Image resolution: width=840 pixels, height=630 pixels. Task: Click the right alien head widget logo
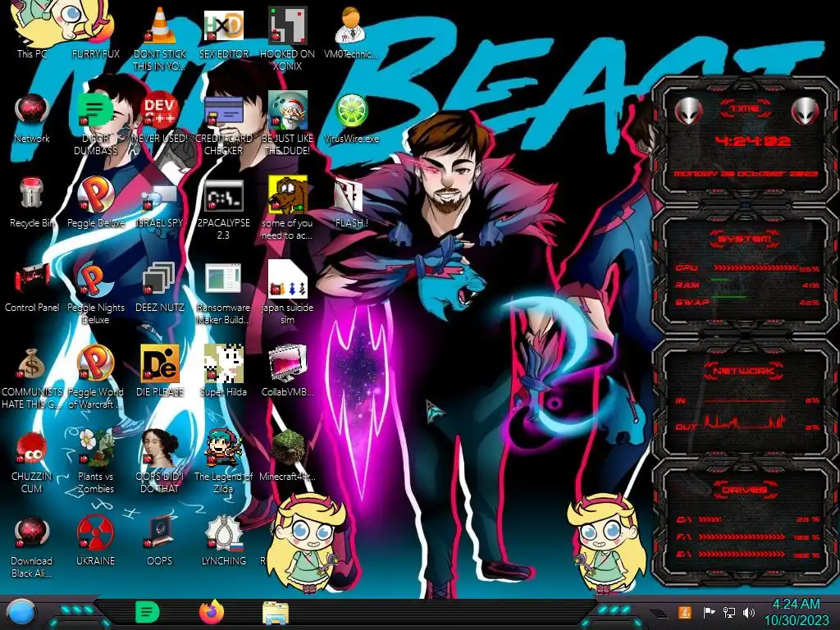pos(806,111)
